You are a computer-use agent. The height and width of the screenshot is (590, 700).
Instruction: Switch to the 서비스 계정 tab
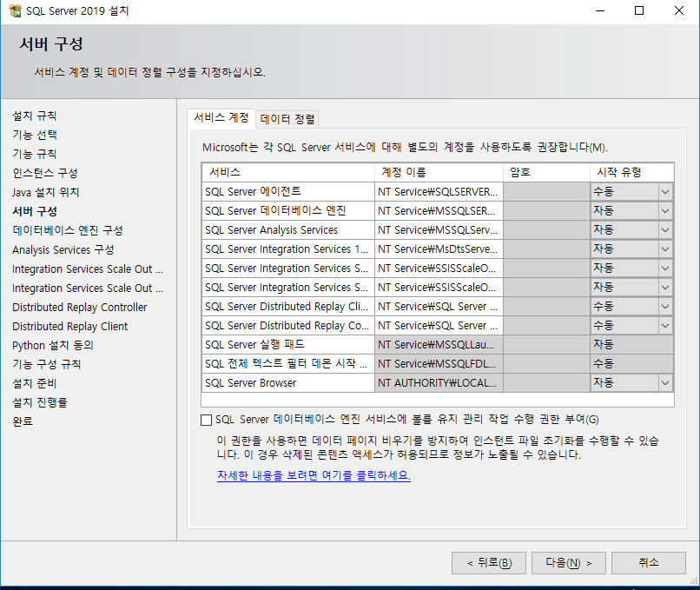pos(221,118)
